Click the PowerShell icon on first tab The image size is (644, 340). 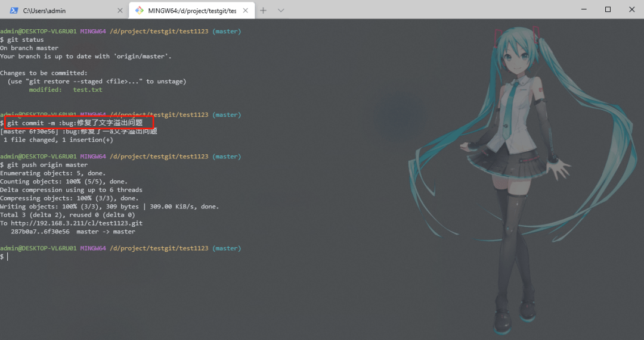[x=14, y=11]
